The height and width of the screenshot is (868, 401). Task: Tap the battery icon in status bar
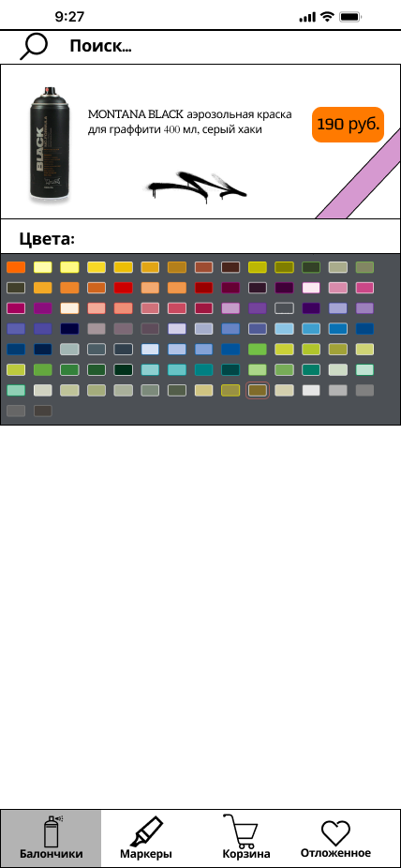(x=350, y=17)
